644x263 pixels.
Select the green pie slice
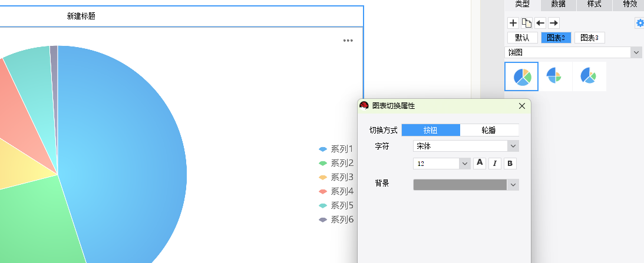tap(37, 222)
